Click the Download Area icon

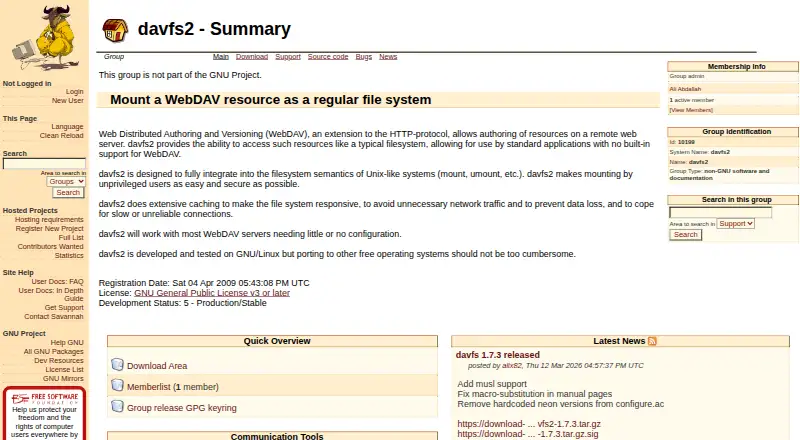click(x=117, y=364)
